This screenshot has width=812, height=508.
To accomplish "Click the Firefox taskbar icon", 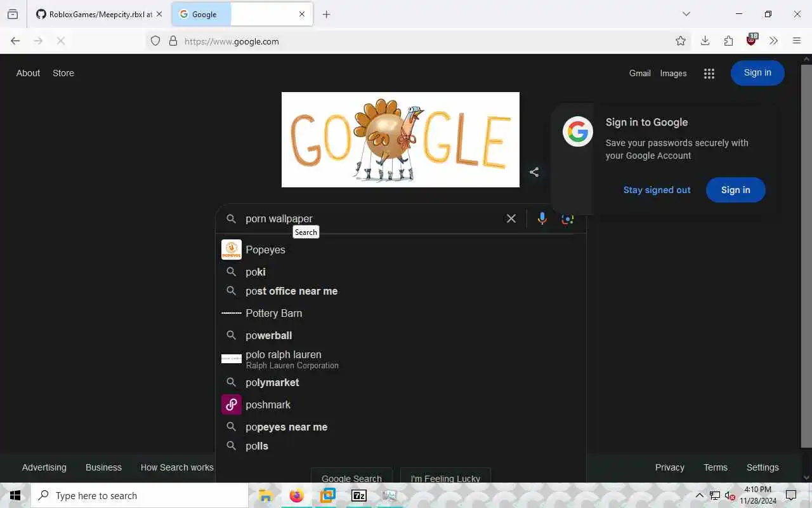I will click(x=297, y=496).
